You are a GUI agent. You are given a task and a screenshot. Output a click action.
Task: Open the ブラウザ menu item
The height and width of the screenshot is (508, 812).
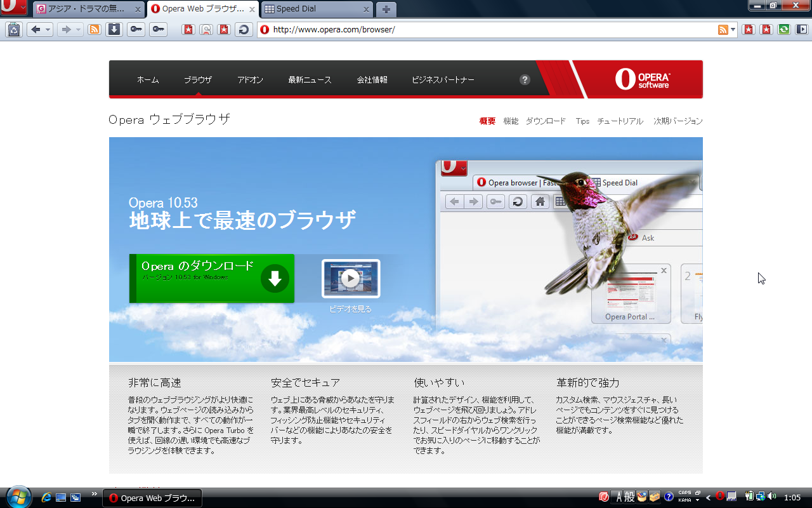[x=198, y=80]
